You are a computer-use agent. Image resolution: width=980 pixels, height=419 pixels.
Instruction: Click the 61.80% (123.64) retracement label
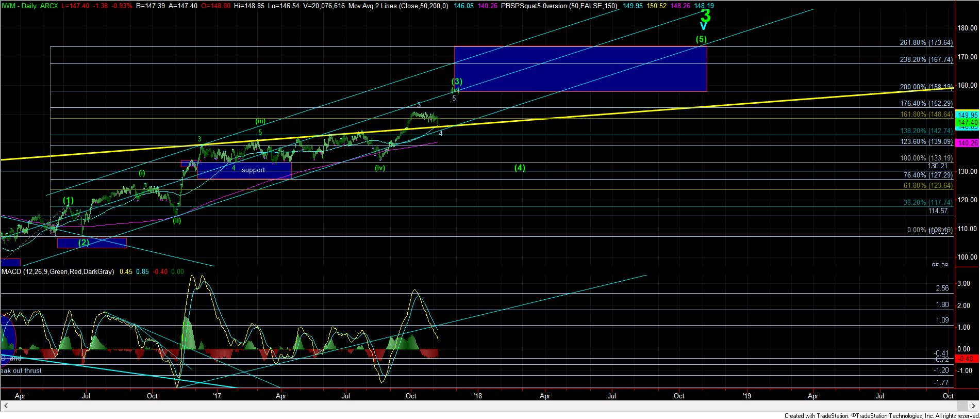pos(928,185)
